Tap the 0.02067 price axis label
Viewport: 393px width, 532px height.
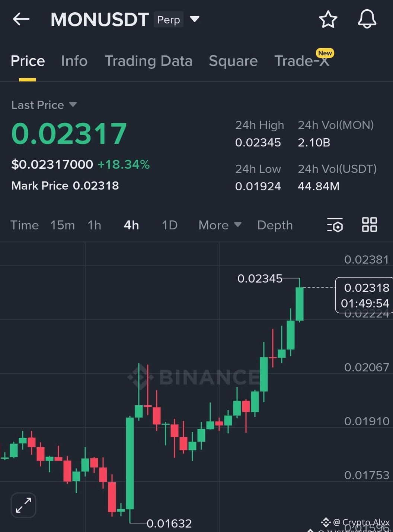(x=367, y=367)
